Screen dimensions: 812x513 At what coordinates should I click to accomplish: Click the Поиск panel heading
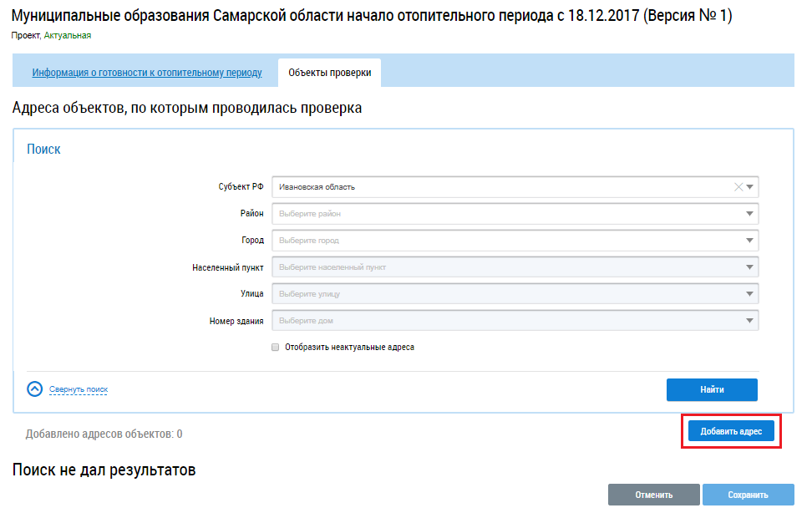coord(43,149)
